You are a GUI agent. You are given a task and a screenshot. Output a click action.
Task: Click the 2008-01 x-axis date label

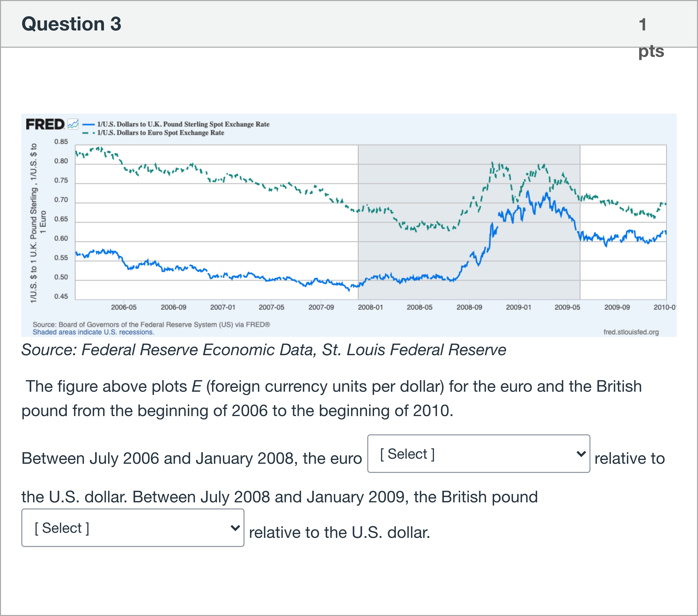tap(370, 307)
